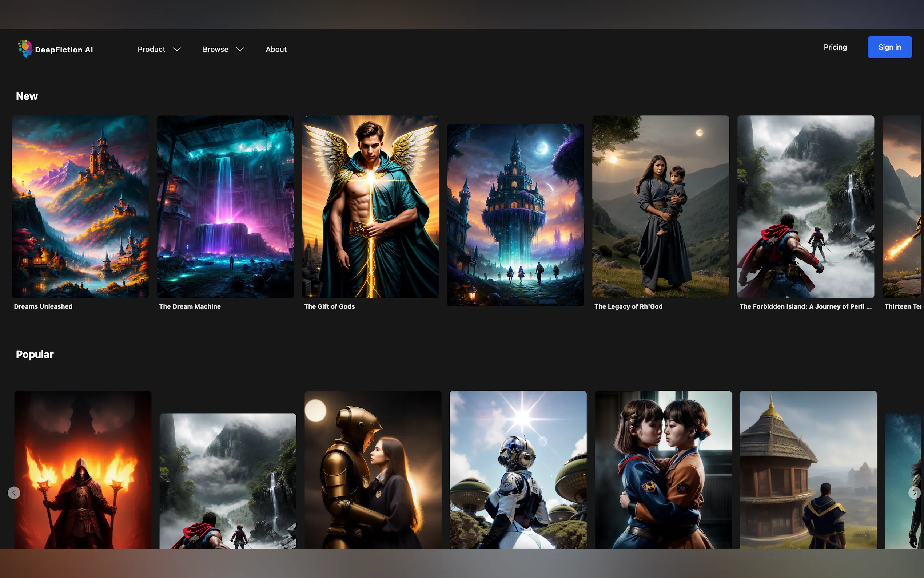
Task: Open the neon waterfall Dream Machine cover
Action: (x=225, y=206)
